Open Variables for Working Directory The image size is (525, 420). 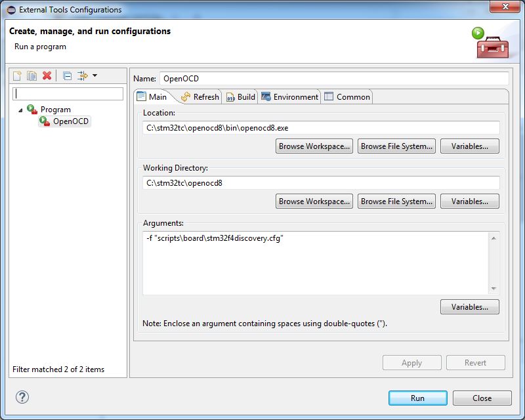coord(469,201)
